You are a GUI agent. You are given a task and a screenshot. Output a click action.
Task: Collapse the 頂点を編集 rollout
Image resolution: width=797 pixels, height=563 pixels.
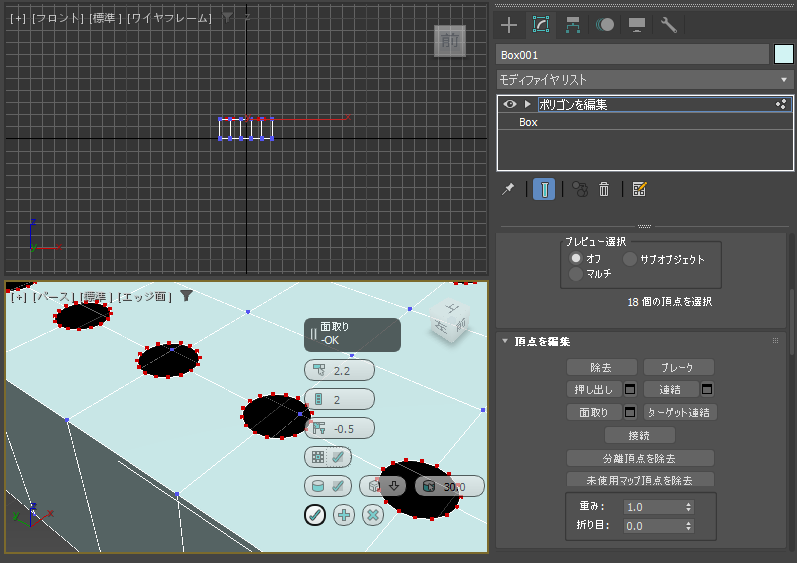pyautogui.click(x=505, y=341)
